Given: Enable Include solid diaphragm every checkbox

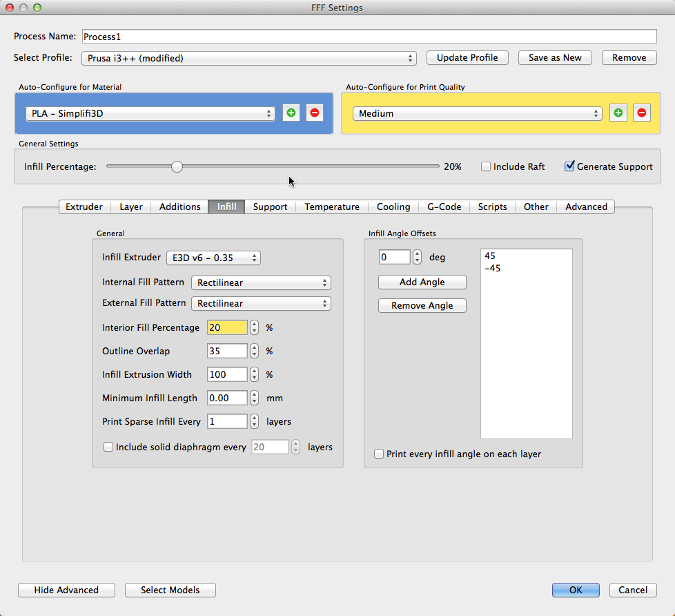Looking at the screenshot, I should tap(108, 447).
